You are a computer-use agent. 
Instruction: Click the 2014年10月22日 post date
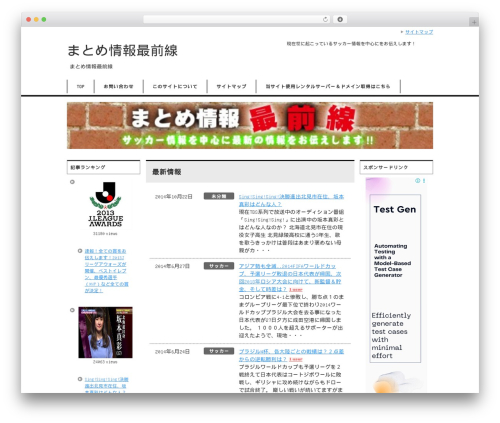coord(174,197)
